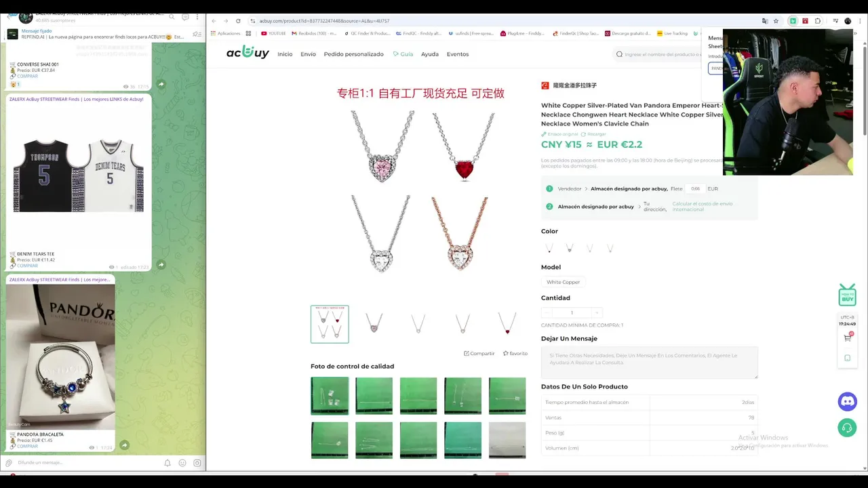Toggle Telegram channel notification bell

tap(167, 463)
